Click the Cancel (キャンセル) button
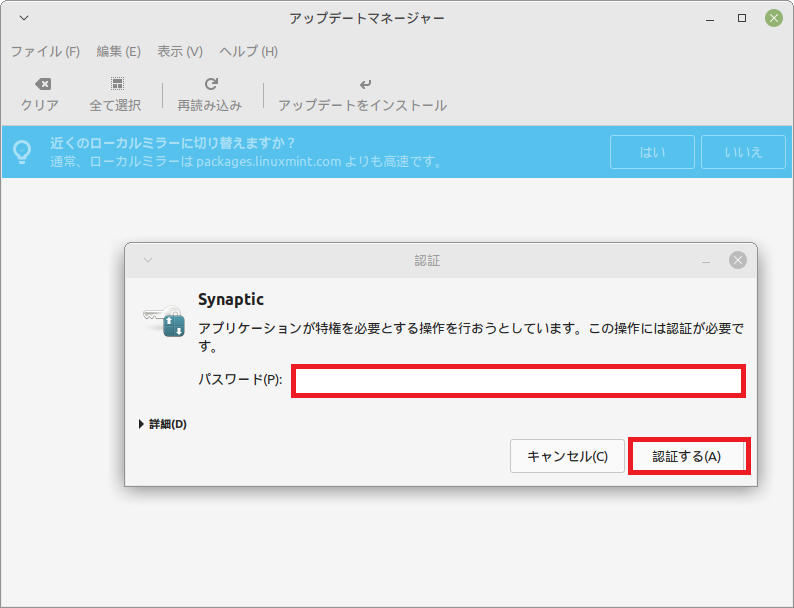 567,456
